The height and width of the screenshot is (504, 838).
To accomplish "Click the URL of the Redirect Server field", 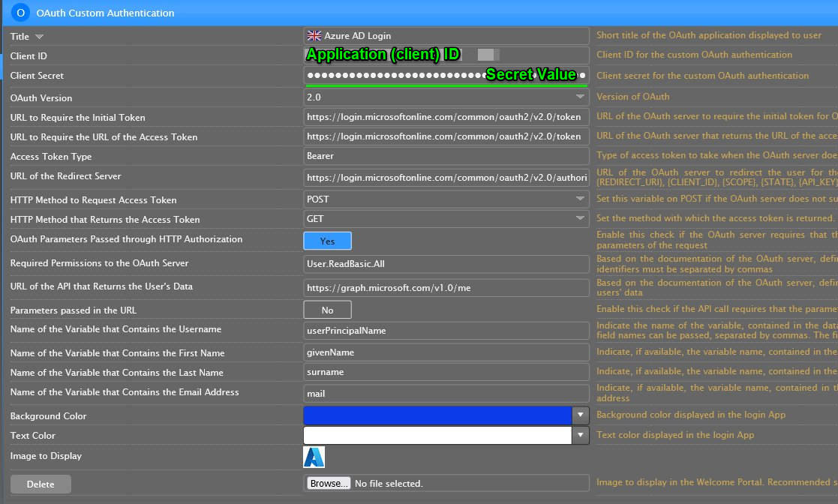I will coord(446,178).
